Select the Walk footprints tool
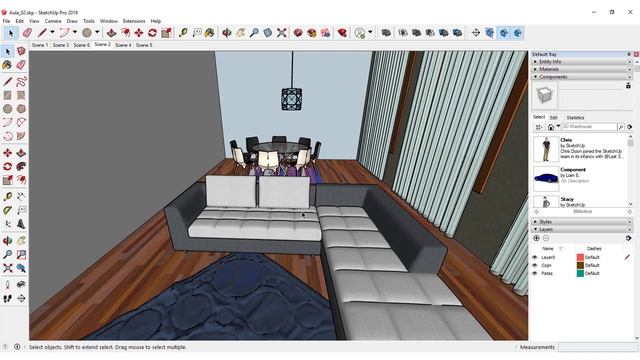The height and width of the screenshot is (360, 640). (8, 299)
